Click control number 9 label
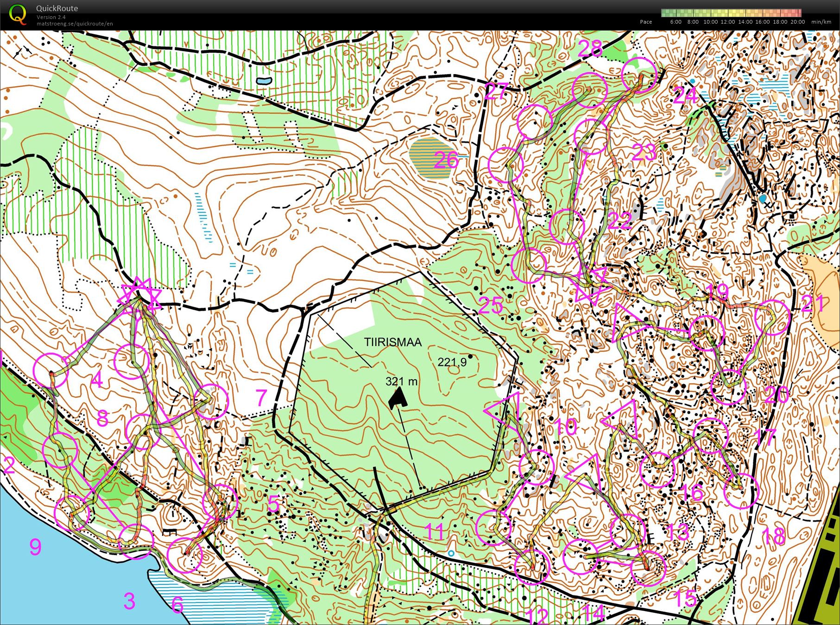Screen dimensions: 840x625 point(36,547)
